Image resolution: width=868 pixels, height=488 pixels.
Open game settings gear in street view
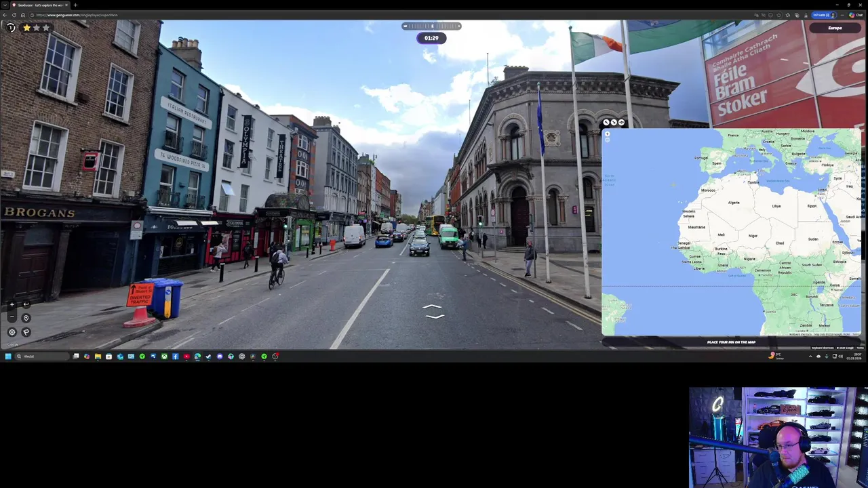pyautogui.click(x=12, y=332)
